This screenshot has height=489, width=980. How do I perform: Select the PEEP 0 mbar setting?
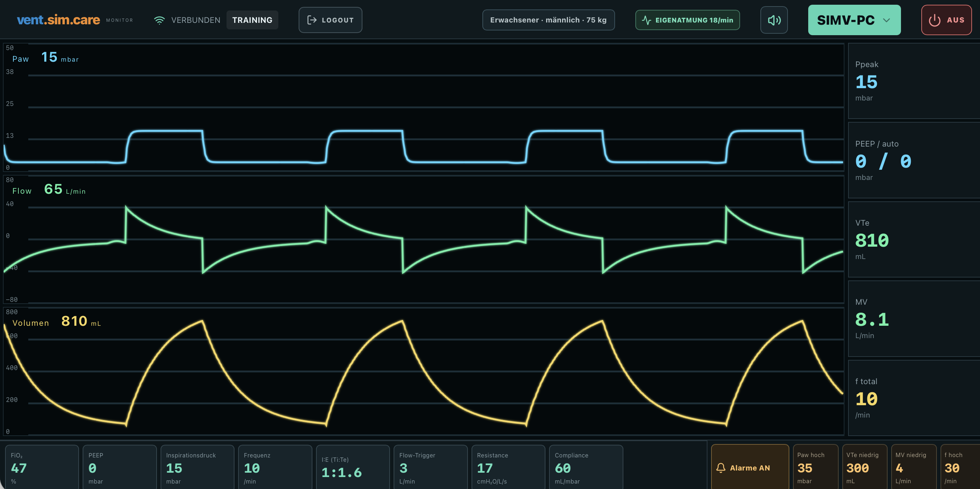click(x=120, y=467)
